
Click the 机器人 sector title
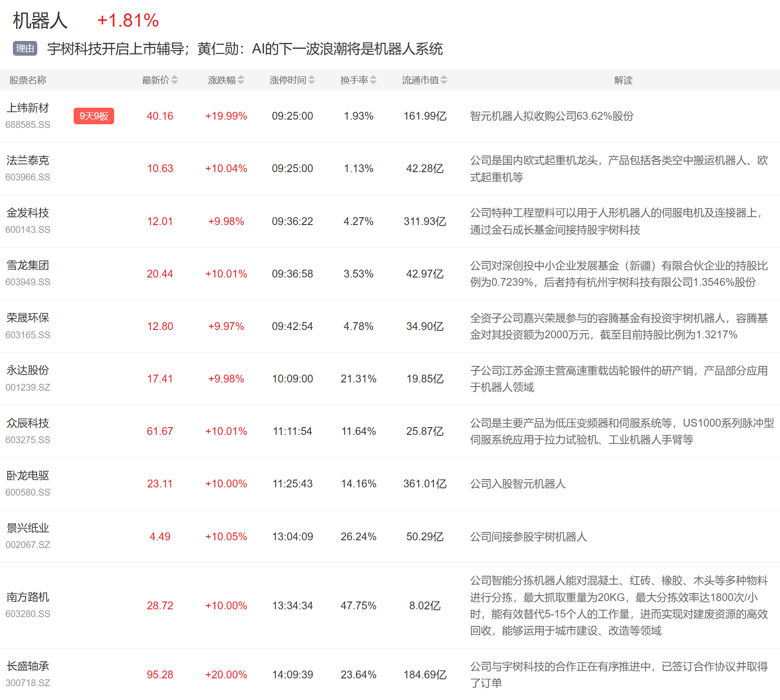pyautogui.click(x=40, y=21)
